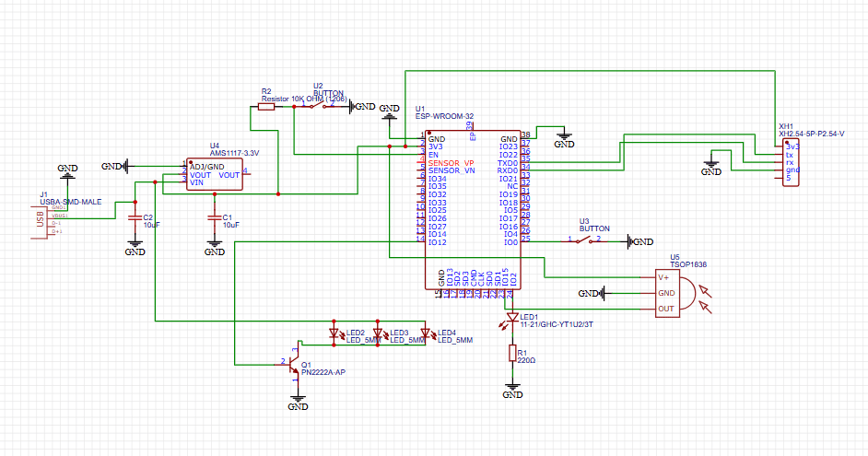Select the XH1 five-pin connector body
The image size is (868, 456).
(791, 162)
